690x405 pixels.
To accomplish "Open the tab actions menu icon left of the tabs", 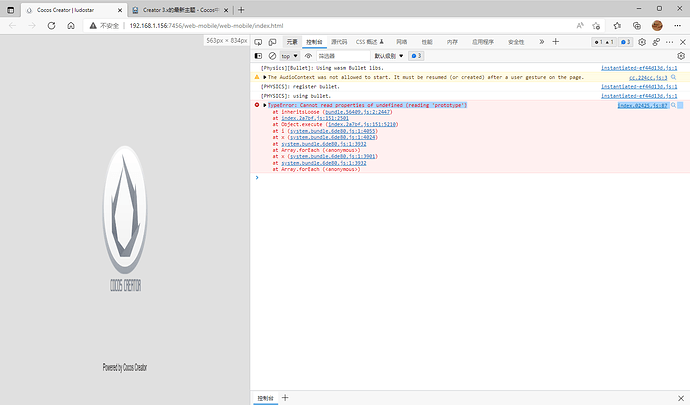I will pos(11,10).
